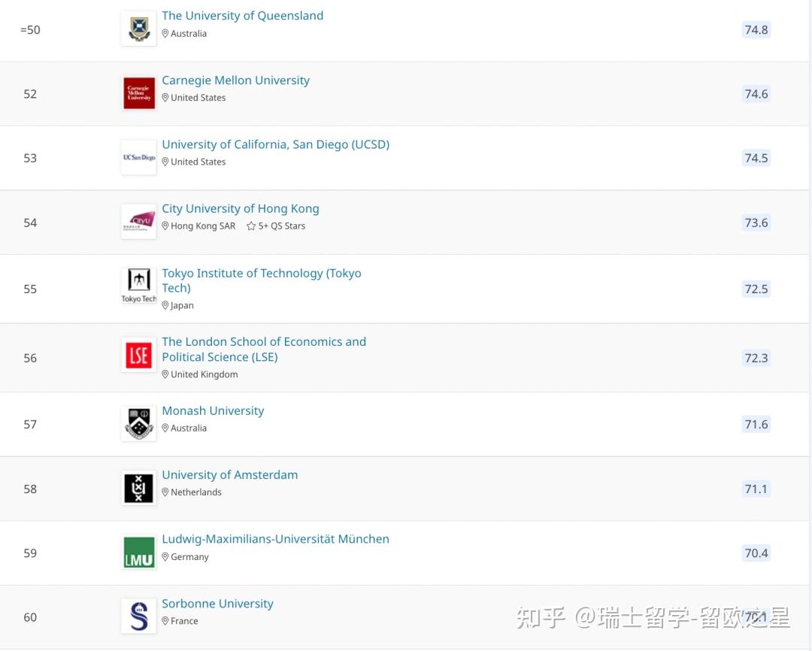Select the rank number 52

30,94
